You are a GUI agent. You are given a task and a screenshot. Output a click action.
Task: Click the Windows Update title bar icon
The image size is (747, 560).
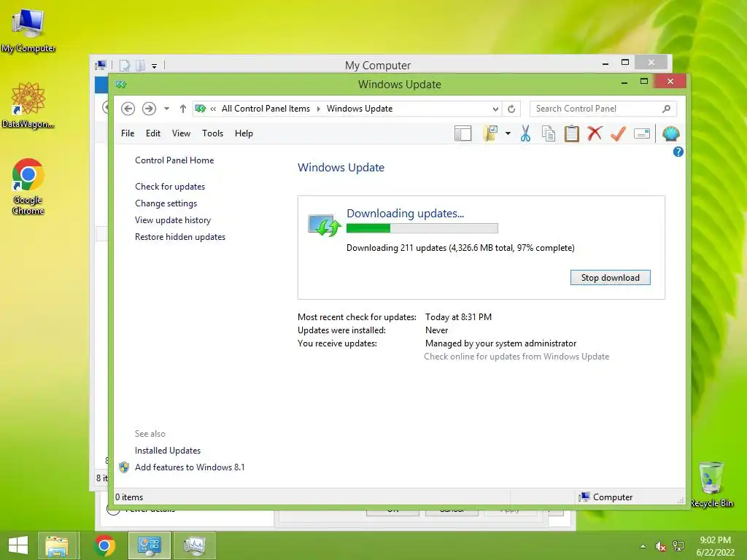(121, 85)
